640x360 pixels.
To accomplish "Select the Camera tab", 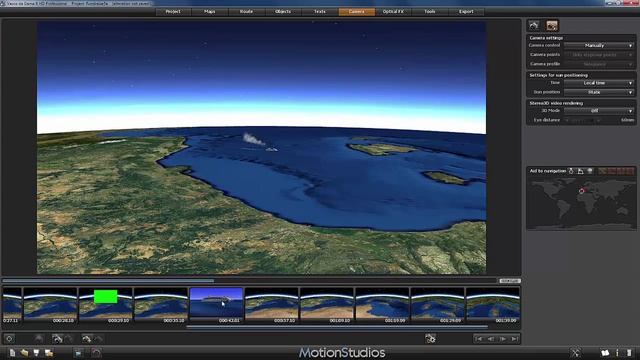I will [356, 12].
